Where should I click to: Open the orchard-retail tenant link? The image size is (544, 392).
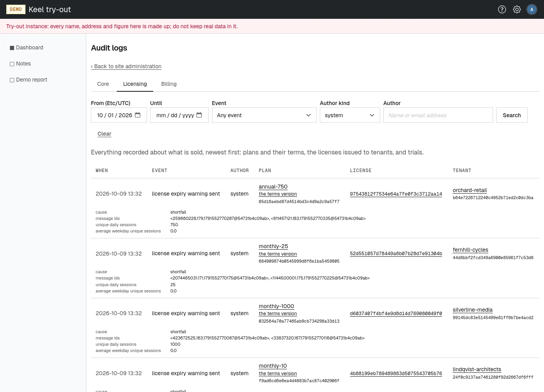(x=470, y=190)
